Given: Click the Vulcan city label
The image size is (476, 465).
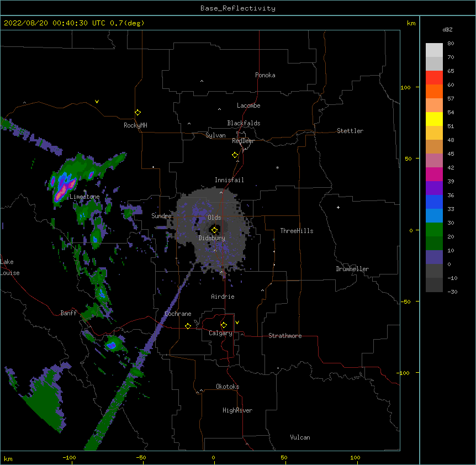Looking at the screenshot, I should (300, 437).
